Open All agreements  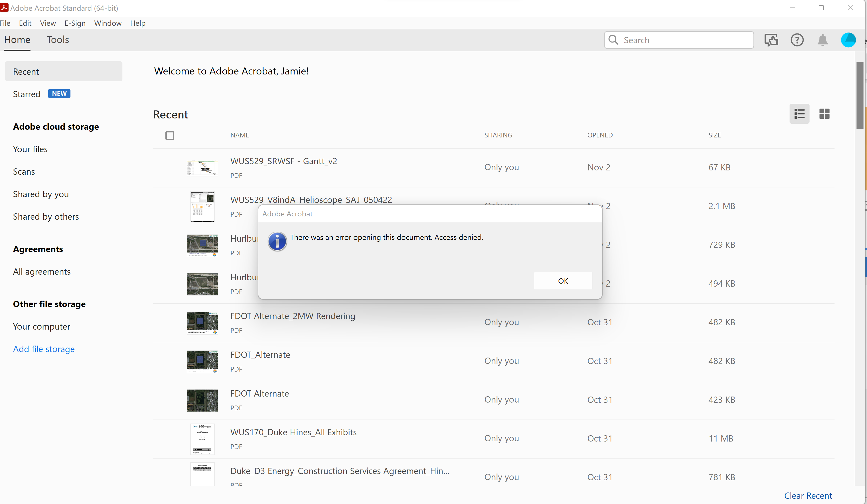42,271
